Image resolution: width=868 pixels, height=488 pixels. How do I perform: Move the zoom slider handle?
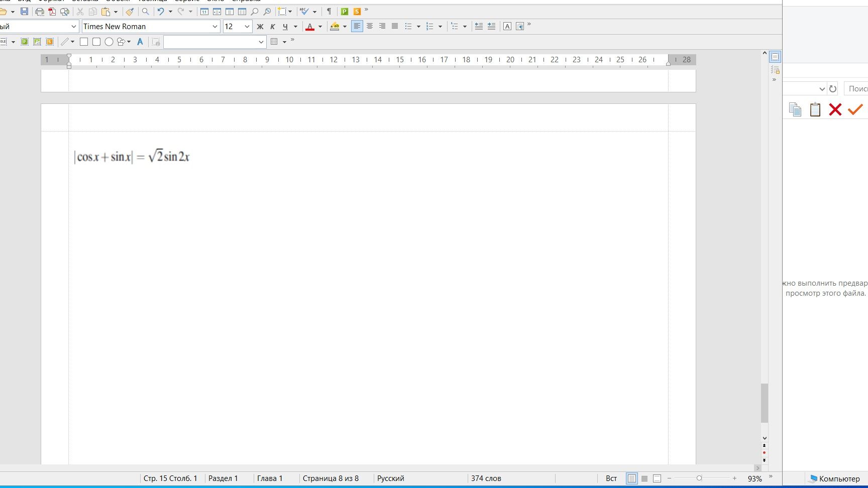pyautogui.click(x=699, y=478)
